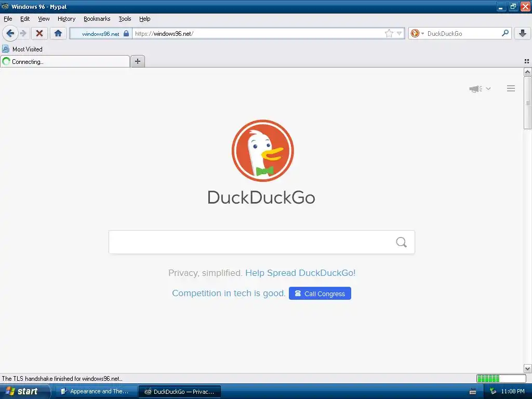This screenshot has width=532, height=399.
Task: Click the windows96.net site identity label
Action: point(100,34)
